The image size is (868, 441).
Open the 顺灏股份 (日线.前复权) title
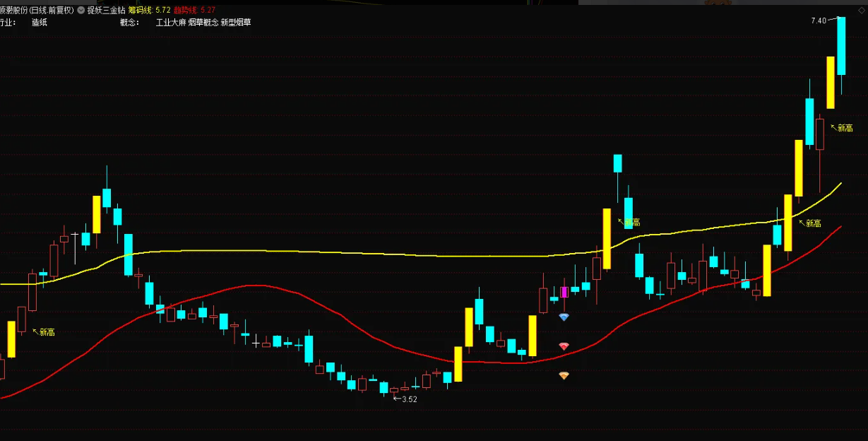click(x=37, y=11)
